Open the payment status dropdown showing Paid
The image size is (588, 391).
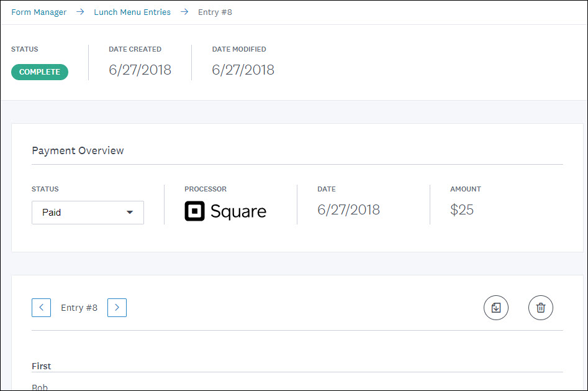88,213
